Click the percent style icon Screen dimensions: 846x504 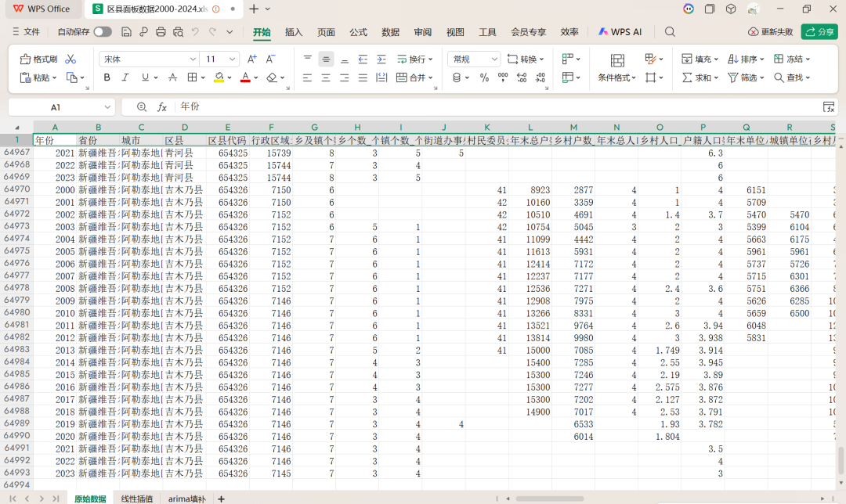click(x=484, y=77)
